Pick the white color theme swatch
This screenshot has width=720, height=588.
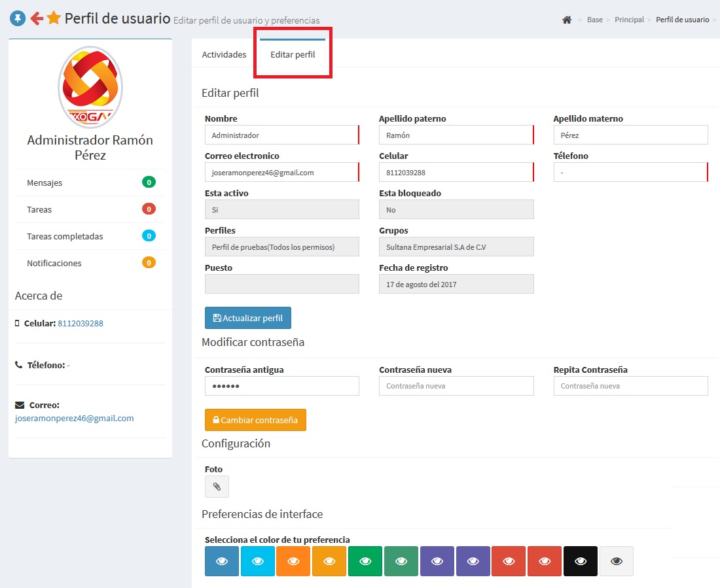coord(616,561)
